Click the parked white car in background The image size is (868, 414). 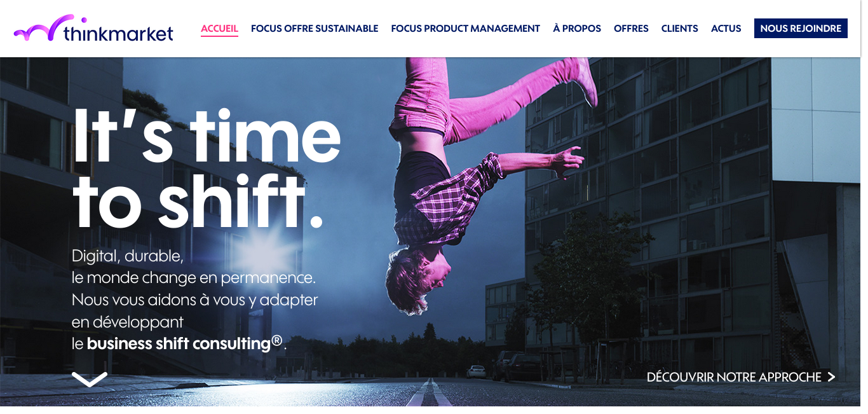(x=476, y=371)
